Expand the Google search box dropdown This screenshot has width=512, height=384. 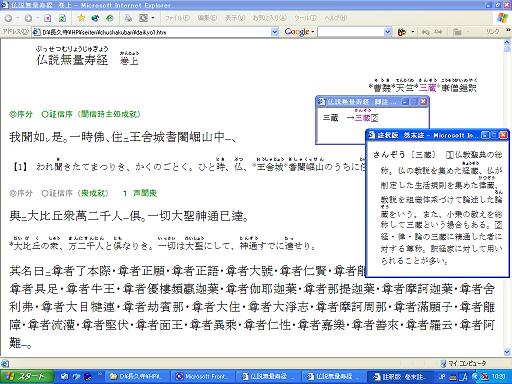pos(388,32)
